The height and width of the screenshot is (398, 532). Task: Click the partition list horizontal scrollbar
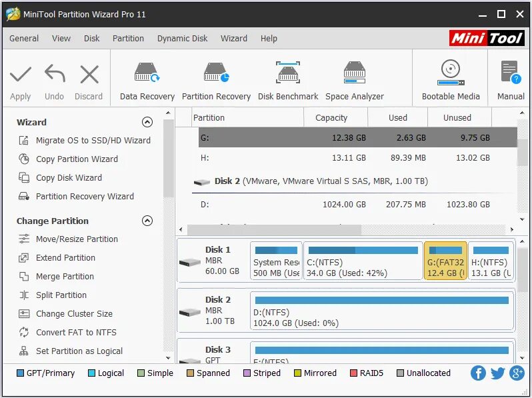[x=274, y=230]
